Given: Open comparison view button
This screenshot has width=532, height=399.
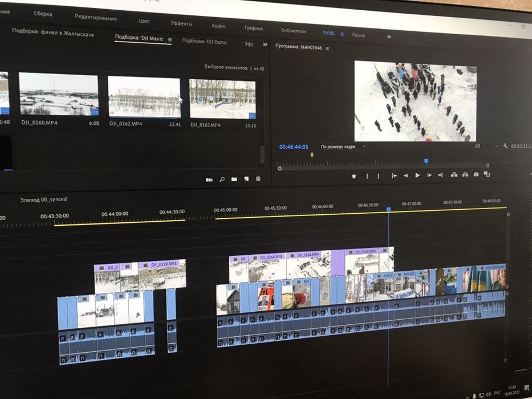Looking at the screenshot, I should point(487,174).
